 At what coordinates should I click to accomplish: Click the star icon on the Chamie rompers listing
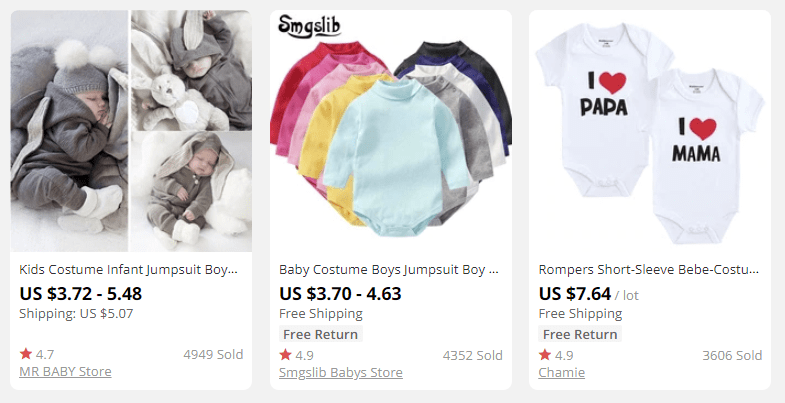[x=545, y=355]
